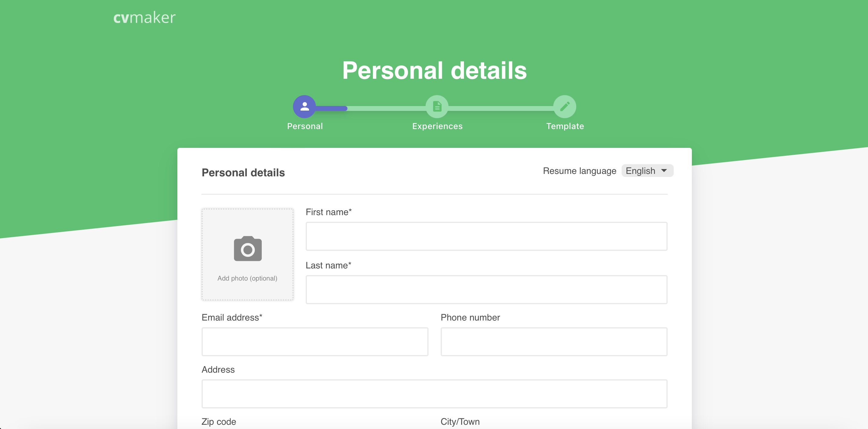Click the progress bar between Personal and Experiences
868x429 pixels.
point(371,108)
